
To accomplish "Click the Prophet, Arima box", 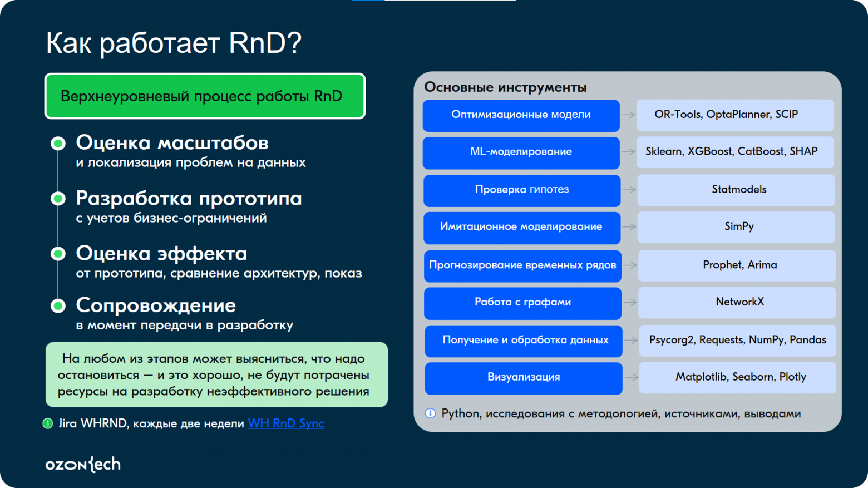I will (737, 265).
